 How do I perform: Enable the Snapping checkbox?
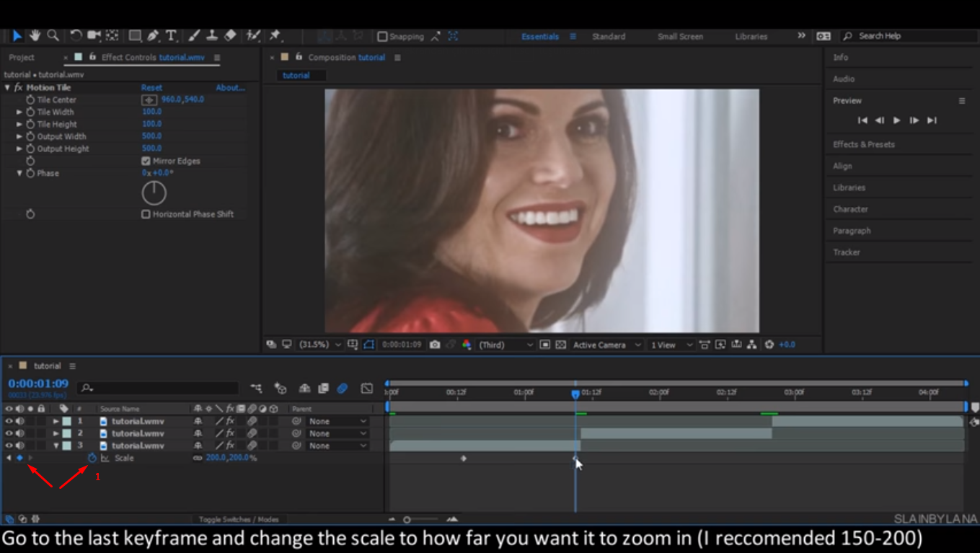[x=382, y=36]
